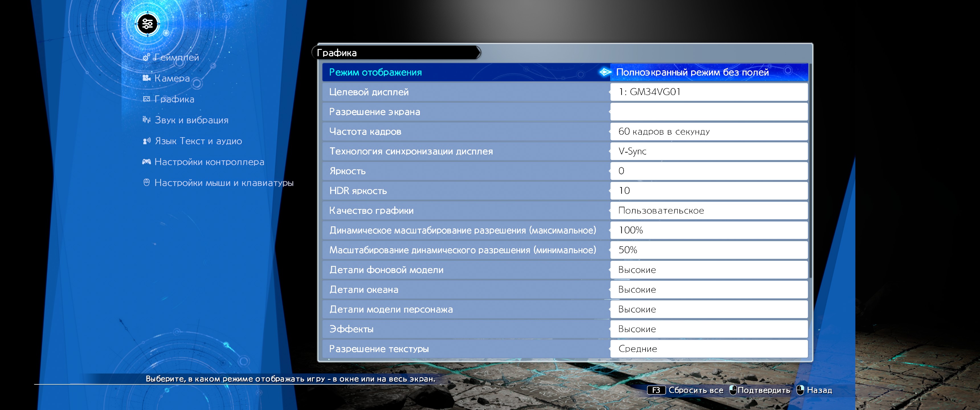Click the sound bars icon beside Звук
The height and width of the screenshot is (410, 980).
click(x=146, y=119)
